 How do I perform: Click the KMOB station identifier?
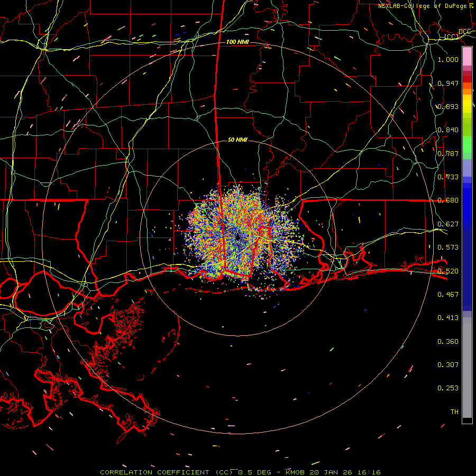295,472
